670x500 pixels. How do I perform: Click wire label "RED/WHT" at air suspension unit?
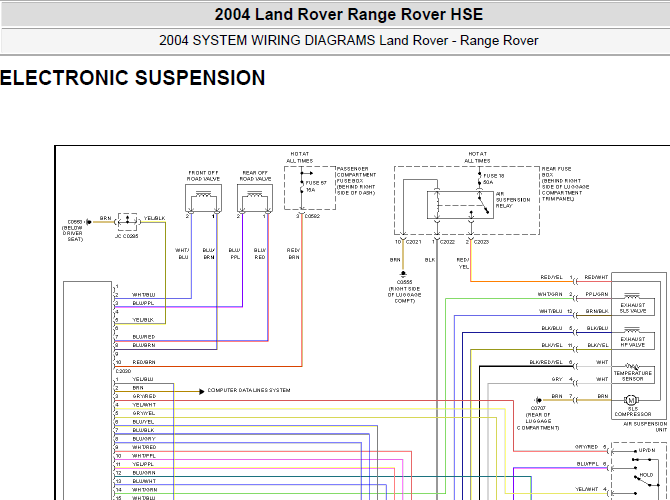coord(596,277)
